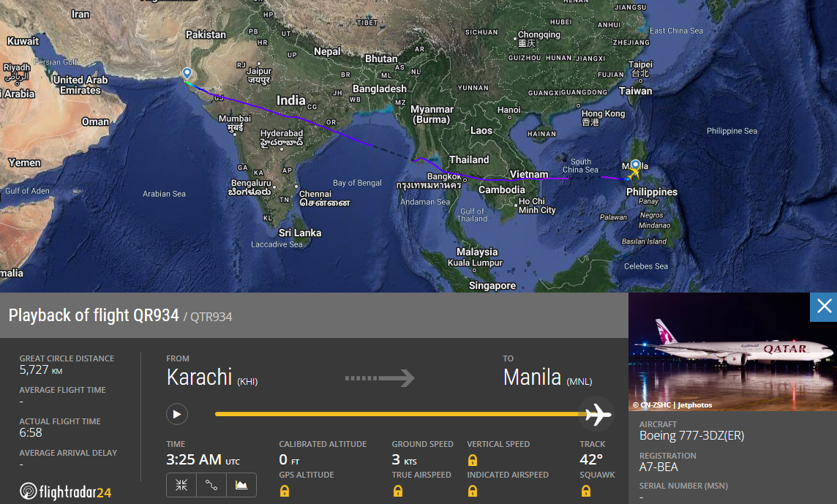Toggle map centering with the arrows icon
The height and width of the screenshot is (504, 837).
(x=181, y=485)
